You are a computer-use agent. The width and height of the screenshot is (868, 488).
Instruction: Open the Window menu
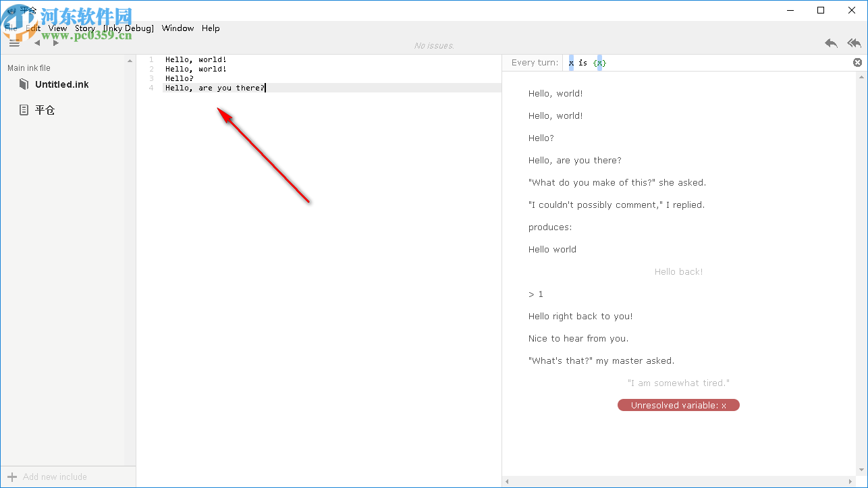pyautogui.click(x=178, y=28)
